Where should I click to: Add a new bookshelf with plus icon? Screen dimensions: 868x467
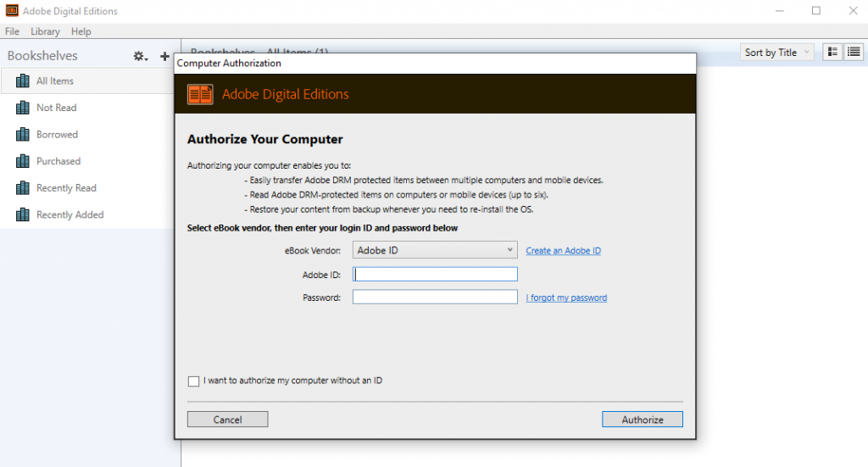[164, 56]
